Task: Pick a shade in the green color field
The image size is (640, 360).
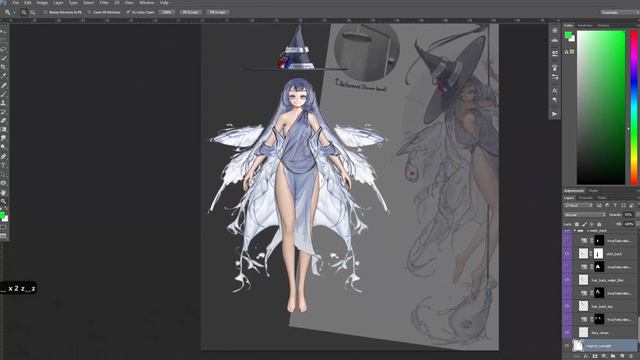Action: (x=601, y=107)
